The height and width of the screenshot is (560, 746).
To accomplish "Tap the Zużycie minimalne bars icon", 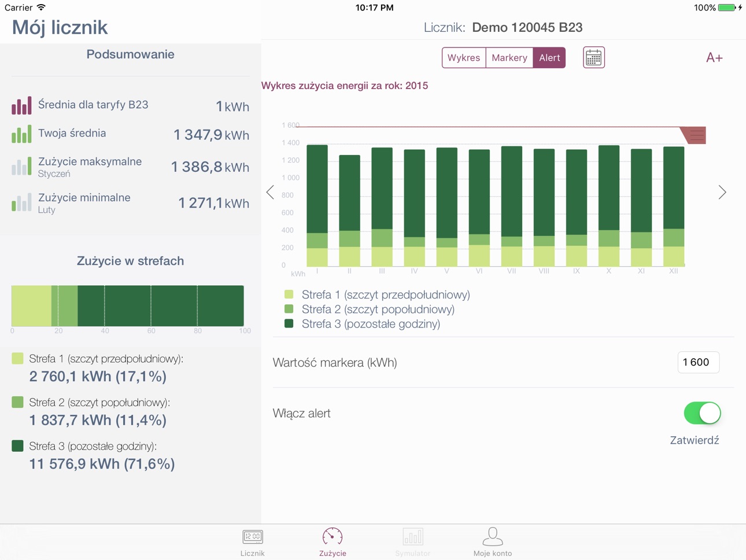I will pyautogui.click(x=21, y=202).
